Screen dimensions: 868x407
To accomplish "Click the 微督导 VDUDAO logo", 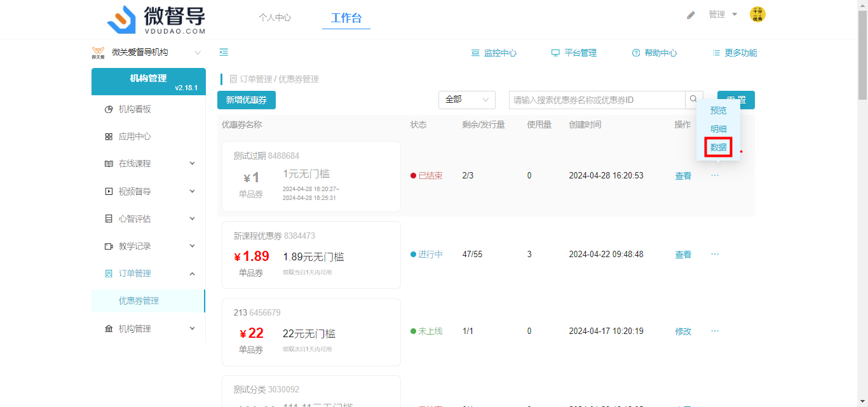I will click(156, 20).
